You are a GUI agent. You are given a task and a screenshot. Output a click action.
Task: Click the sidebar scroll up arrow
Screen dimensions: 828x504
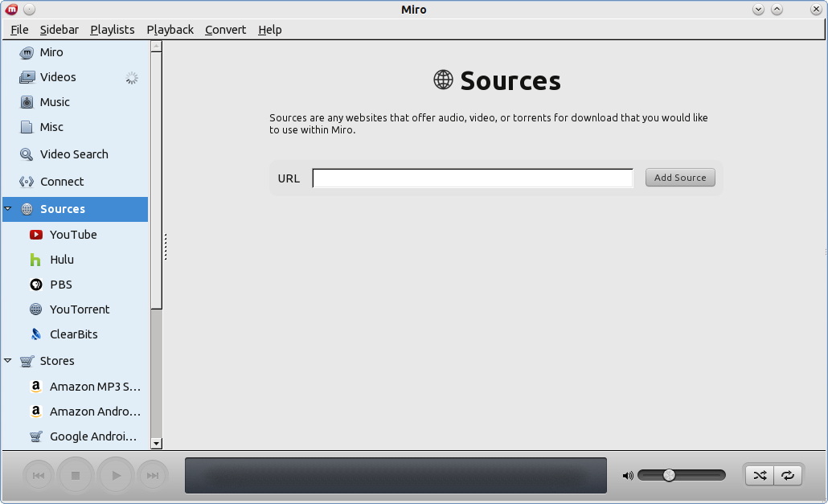point(156,47)
